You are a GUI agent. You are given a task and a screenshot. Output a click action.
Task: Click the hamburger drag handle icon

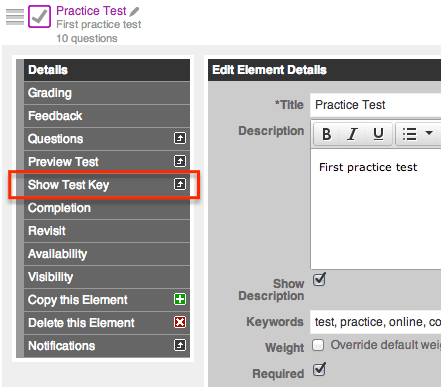pos(15,17)
